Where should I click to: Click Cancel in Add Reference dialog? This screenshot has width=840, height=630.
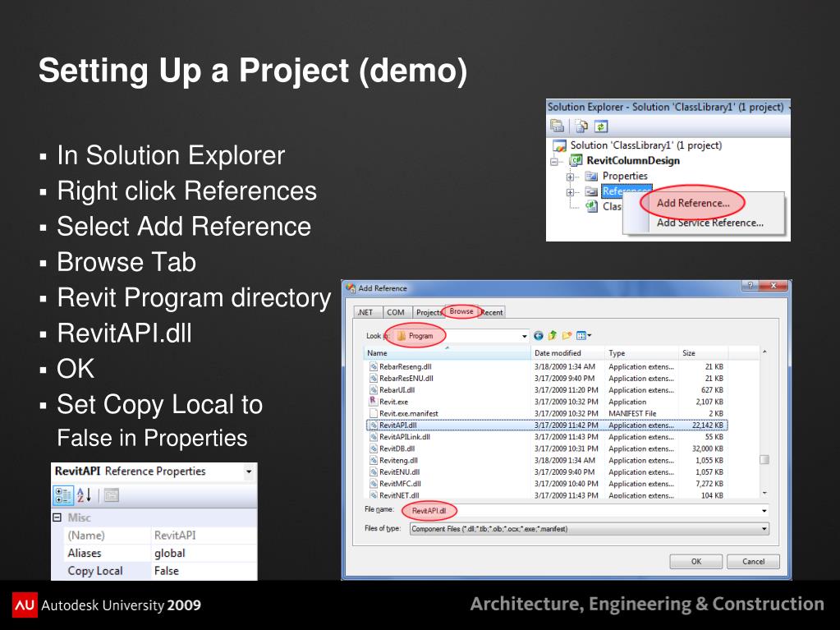point(753,562)
